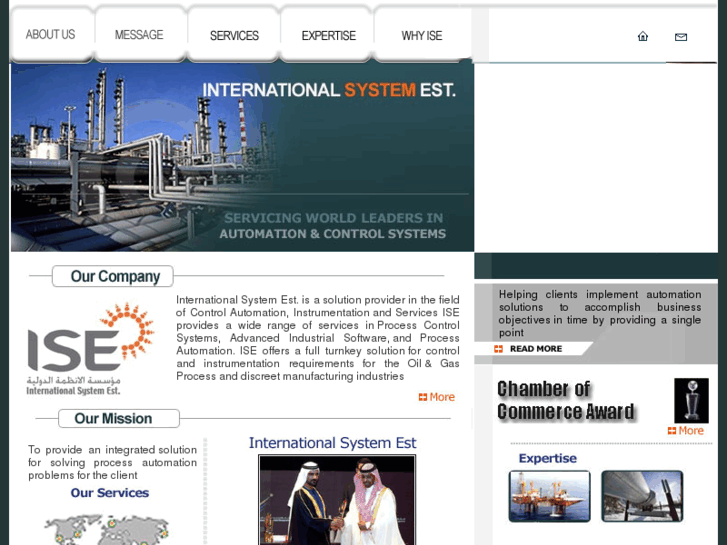Open the offshore oil platform thumbnail
The height and width of the screenshot is (545, 727).
pos(549,496)
